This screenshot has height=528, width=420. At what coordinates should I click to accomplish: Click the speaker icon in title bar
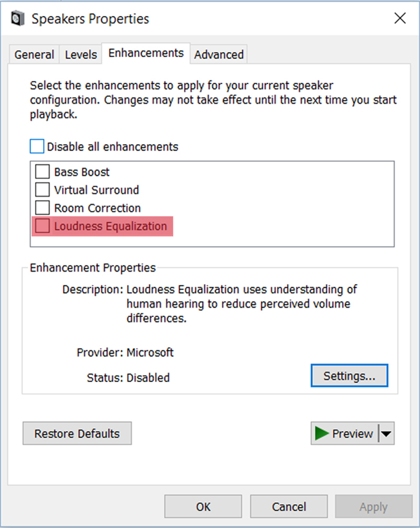point(18,19)
